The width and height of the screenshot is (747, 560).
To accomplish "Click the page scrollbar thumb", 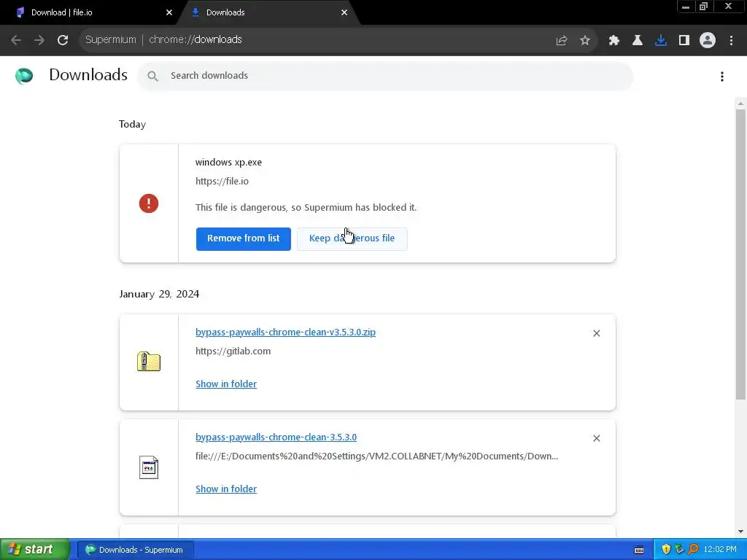I will 741,254.
